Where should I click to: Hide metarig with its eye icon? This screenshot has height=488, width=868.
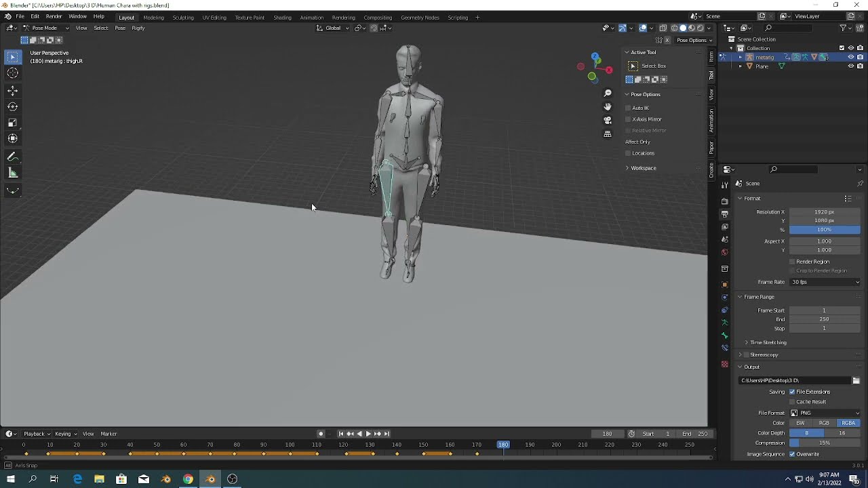point(851,57)
